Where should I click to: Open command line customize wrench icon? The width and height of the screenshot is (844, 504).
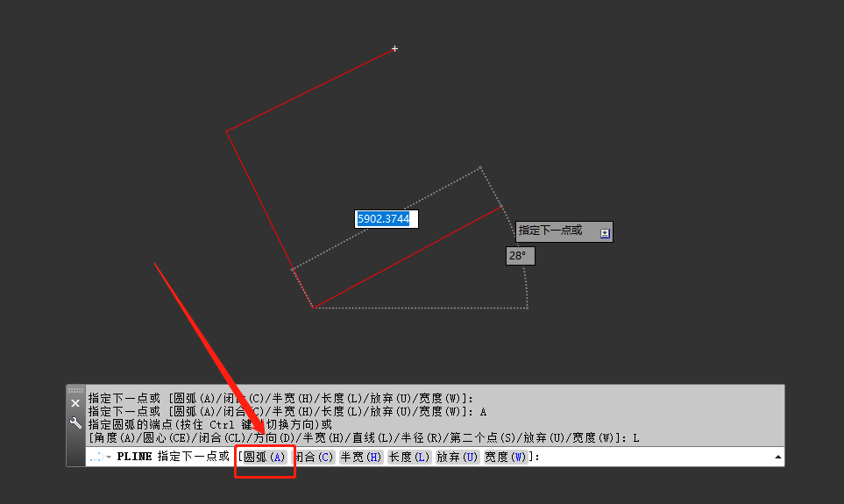(x=75, y=423)
